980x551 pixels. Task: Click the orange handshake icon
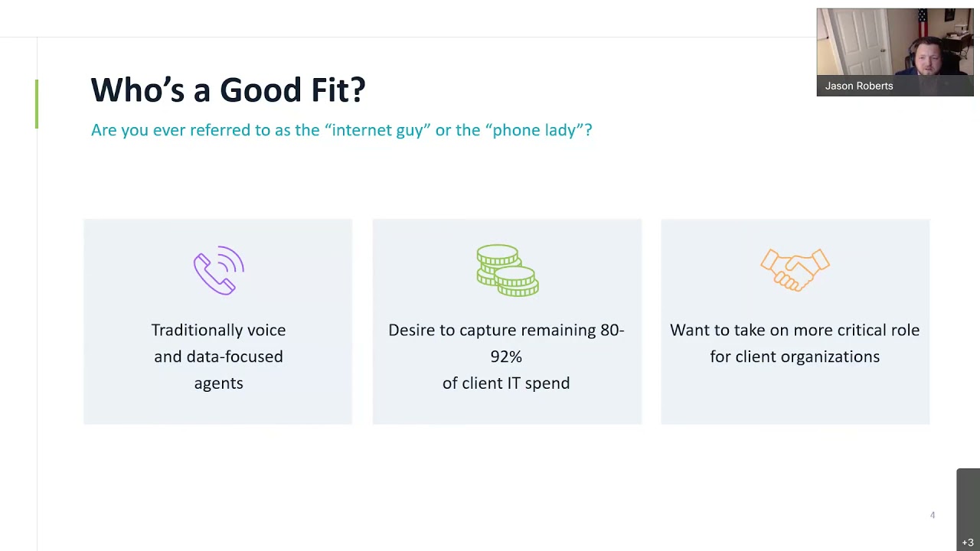795,269
